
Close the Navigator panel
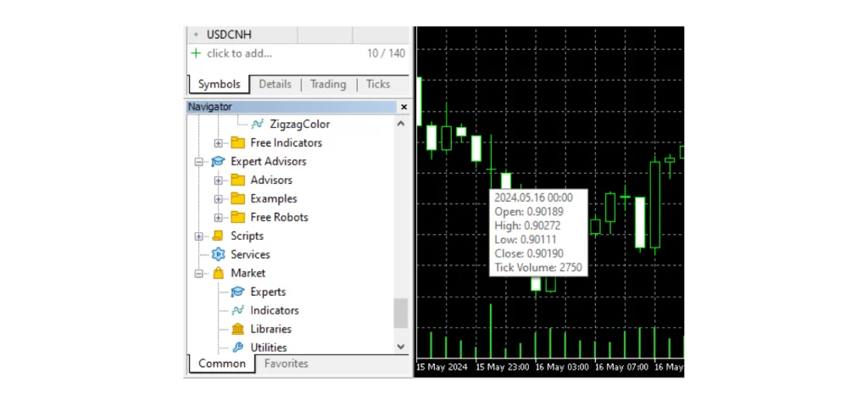pyautogui.click(x=403, y=107)
